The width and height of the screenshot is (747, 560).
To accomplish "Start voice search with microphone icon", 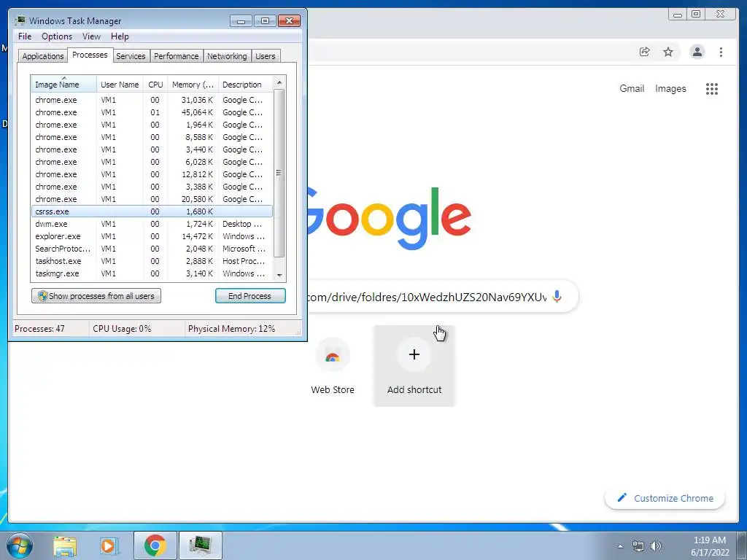I will [x=557, y=297].
